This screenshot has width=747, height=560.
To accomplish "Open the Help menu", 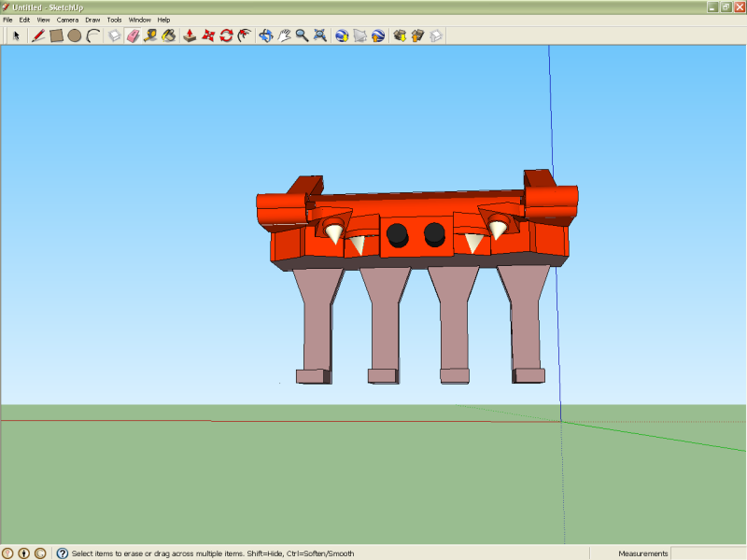I will point(163,20).
